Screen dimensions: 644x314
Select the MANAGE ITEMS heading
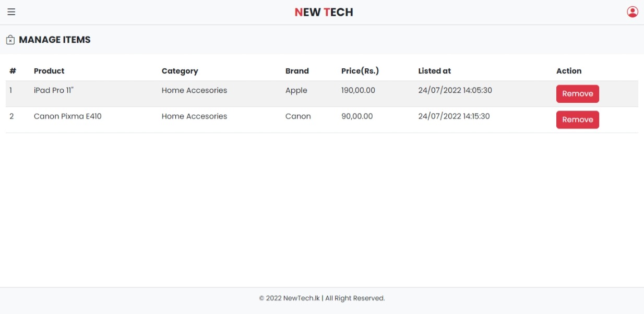coord(55,39)
